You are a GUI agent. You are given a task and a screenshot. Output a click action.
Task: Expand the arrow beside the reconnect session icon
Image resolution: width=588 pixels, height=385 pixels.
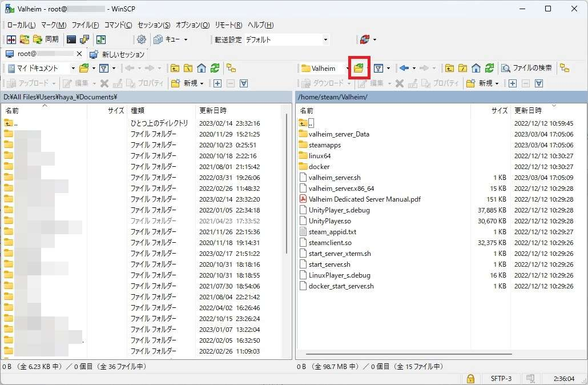point(374,39)
